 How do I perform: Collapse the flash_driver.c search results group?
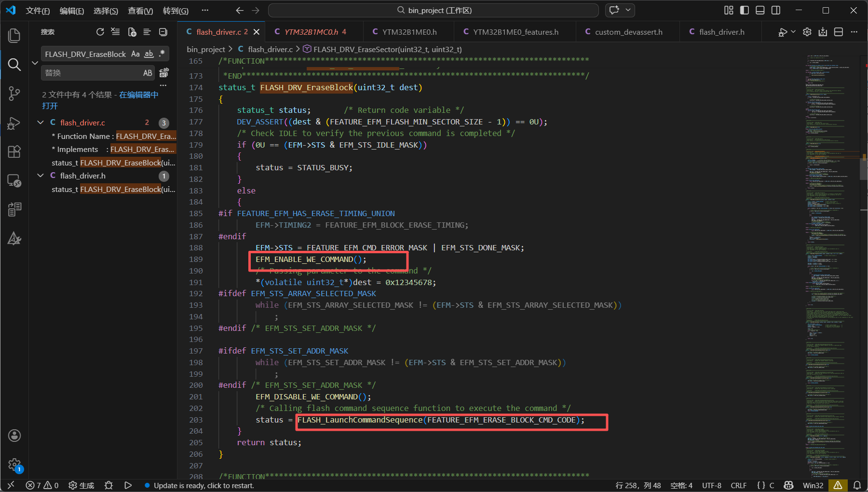click(x=41, y=123)
